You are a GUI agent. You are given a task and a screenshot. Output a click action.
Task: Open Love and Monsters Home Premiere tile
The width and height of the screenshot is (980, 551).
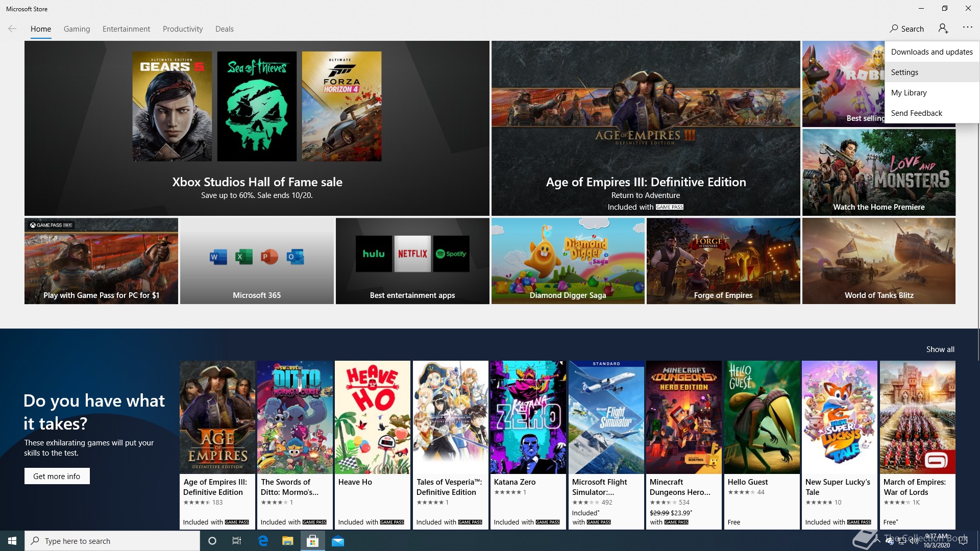coord(879,172)
